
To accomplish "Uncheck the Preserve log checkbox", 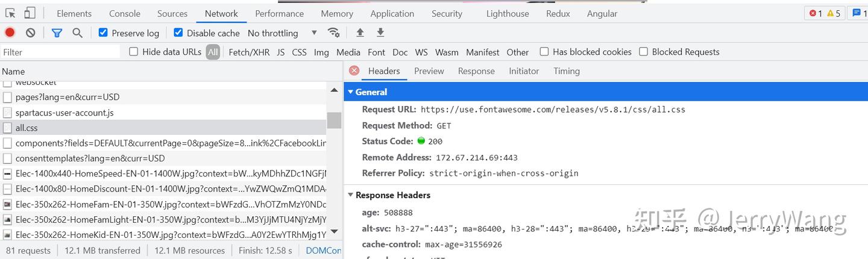I will point(103,33).
